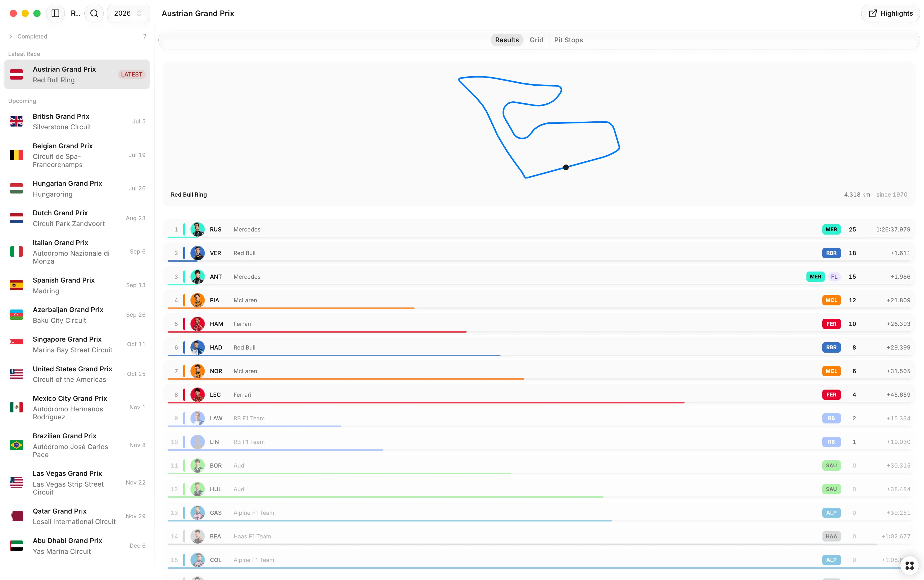Expand the Completed races section

(x=77, y=36)
